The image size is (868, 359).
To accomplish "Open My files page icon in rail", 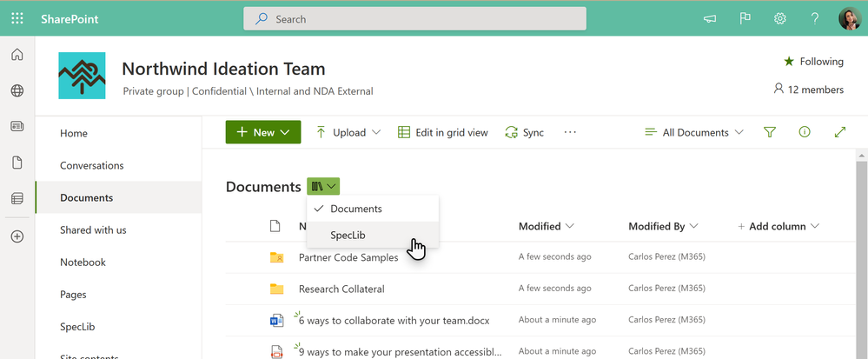I will point(17,163).
